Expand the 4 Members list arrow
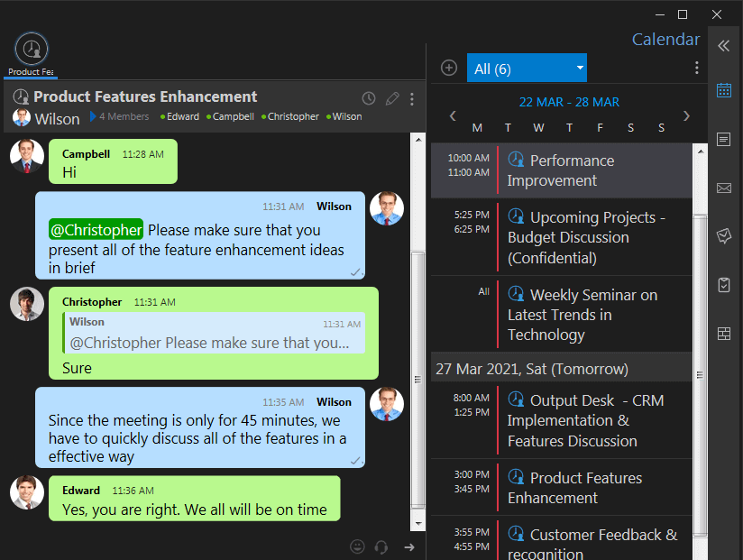The height and width of the screenshot is (560, 743). coord(93,116)
